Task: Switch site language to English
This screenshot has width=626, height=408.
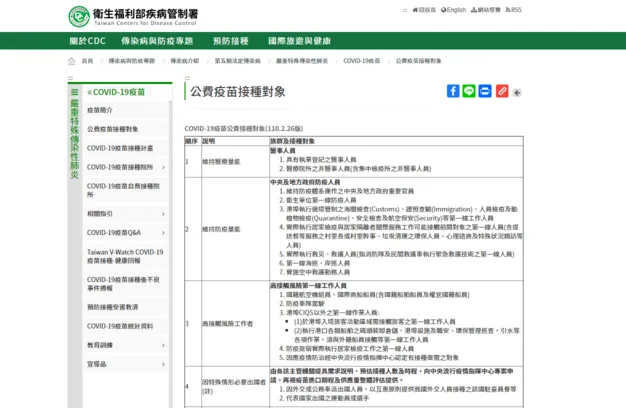Action: [453, 10]
